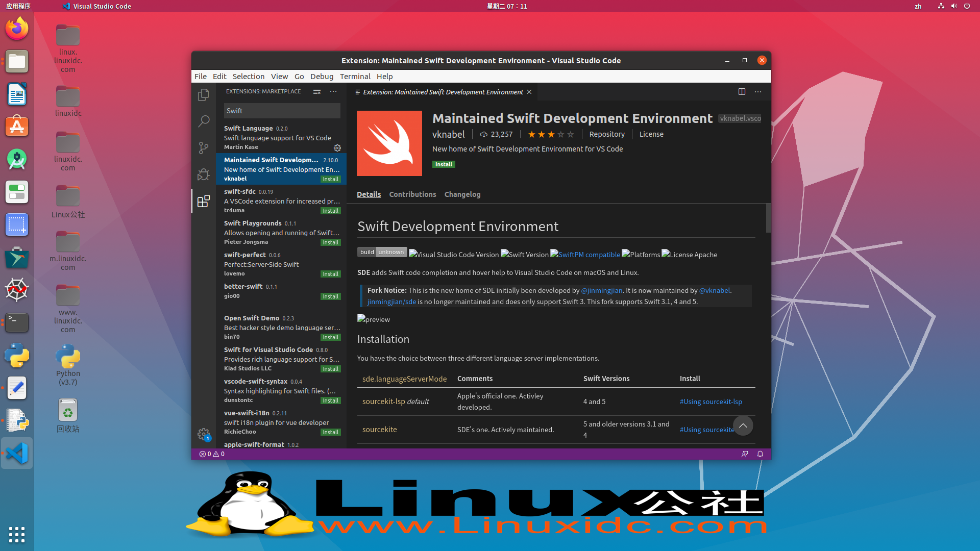Click the Split Editor icon above the details pane

pos(742,92)
